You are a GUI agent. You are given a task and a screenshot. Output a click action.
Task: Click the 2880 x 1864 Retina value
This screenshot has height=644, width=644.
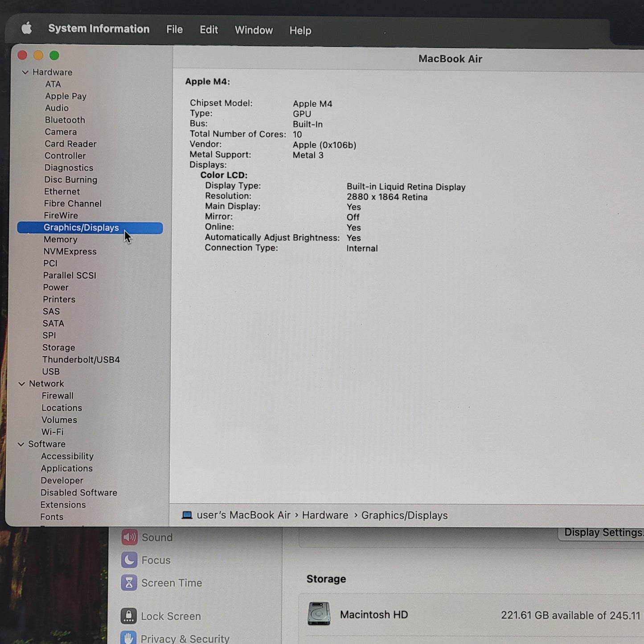click(x=387, y=197)
